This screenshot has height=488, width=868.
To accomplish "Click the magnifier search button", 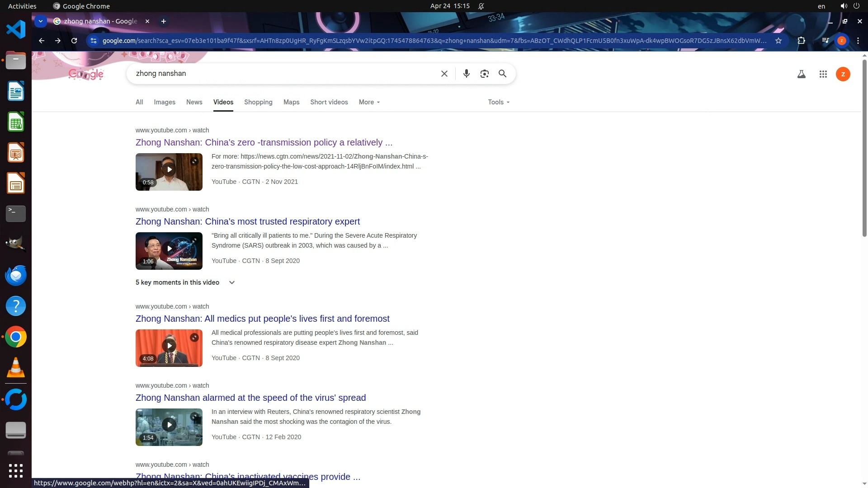I will coord(502,74).
